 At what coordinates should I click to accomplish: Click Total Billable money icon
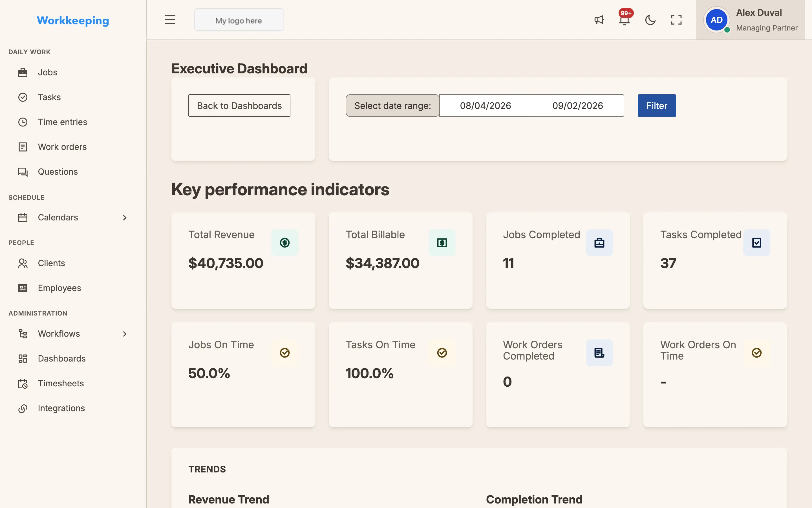442,243
